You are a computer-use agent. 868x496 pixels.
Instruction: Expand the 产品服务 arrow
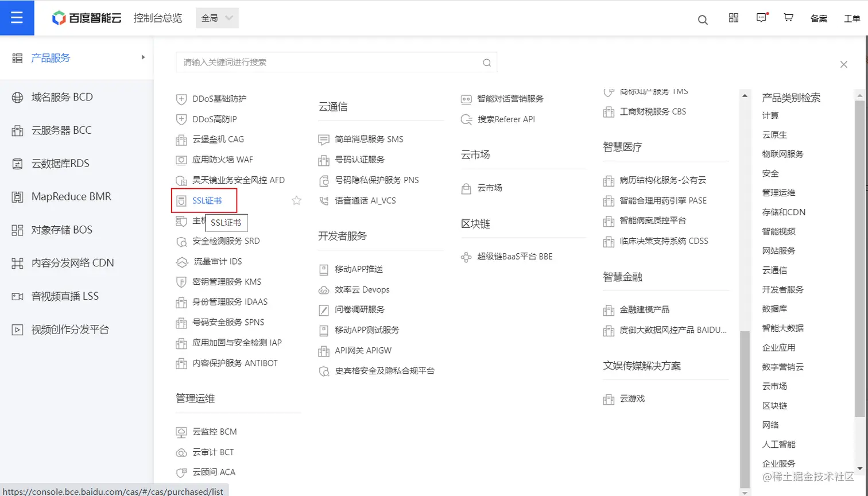click(x=143, y=57)
